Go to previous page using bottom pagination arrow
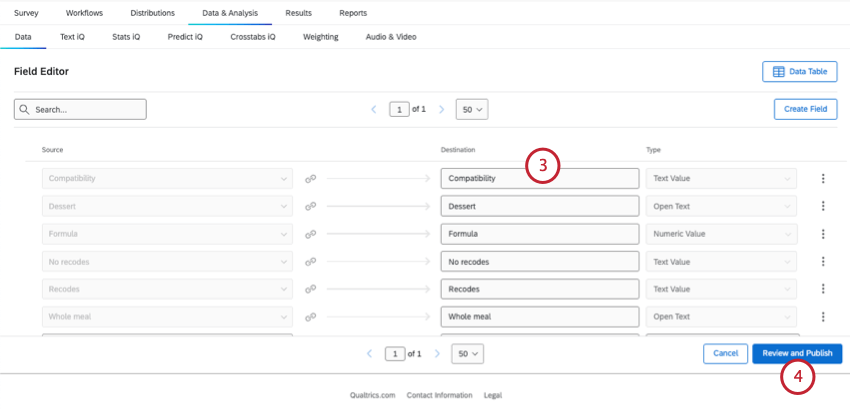 tap(370, 354)
